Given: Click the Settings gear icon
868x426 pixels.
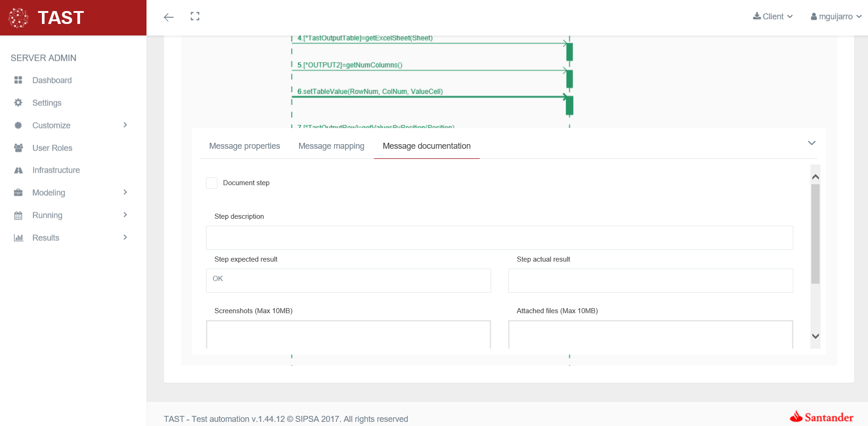Looking at the screenshot, I should click(x=18, y=103).
